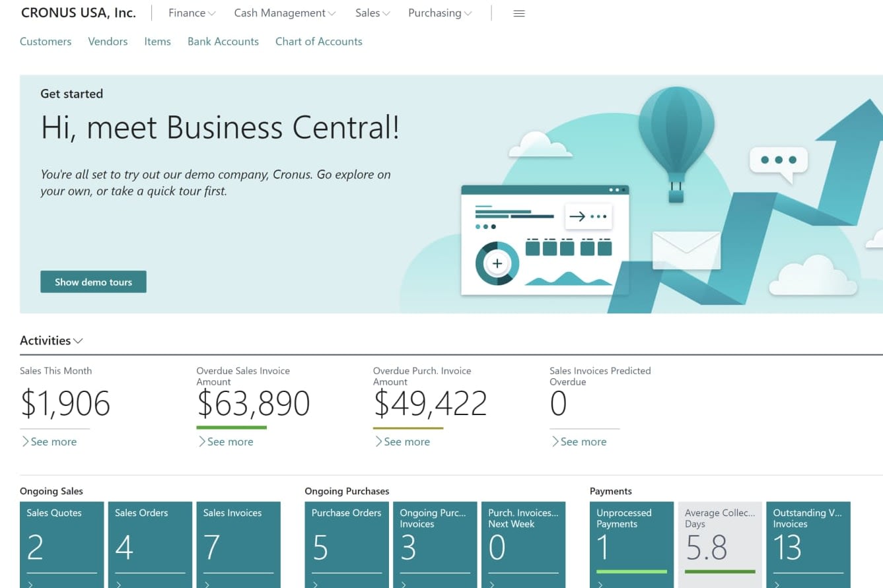Click the chevron next to See more under Sales This Month
Screen dimensions: 883x588
coord(25,441)
